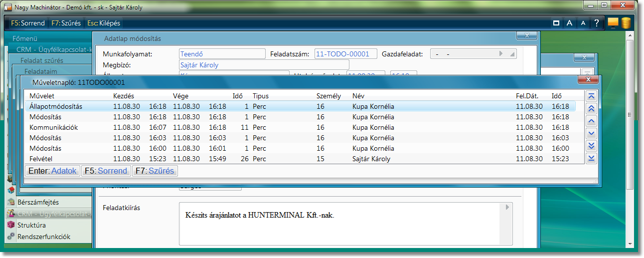Click Sajtár Károly name in Felvétel row
The height and width of the screenshot is (258, 644).
click(x=371, y=159)
